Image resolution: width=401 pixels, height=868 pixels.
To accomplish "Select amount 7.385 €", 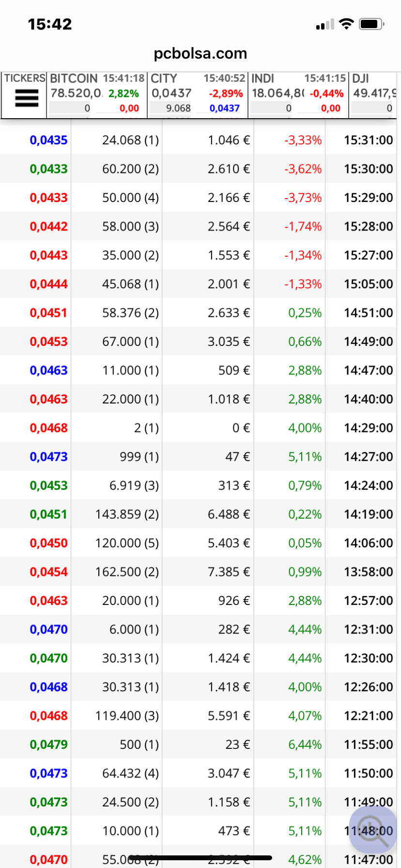I will 229,572.
